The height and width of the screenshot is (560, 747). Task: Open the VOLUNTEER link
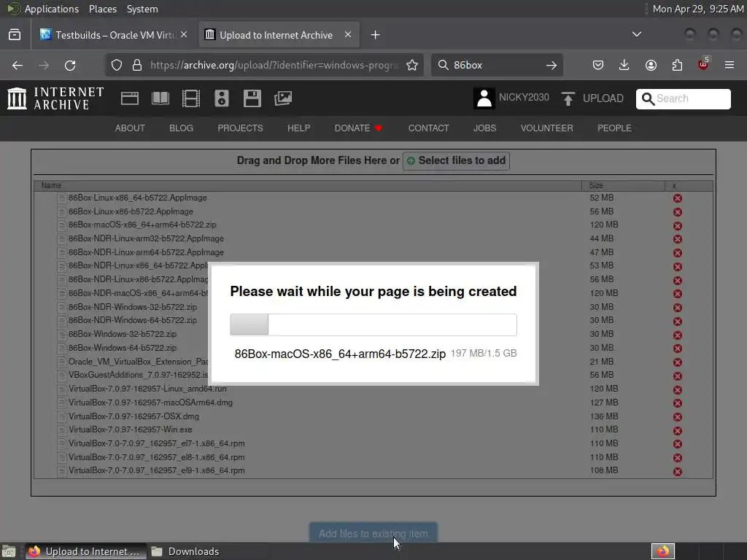547,128
